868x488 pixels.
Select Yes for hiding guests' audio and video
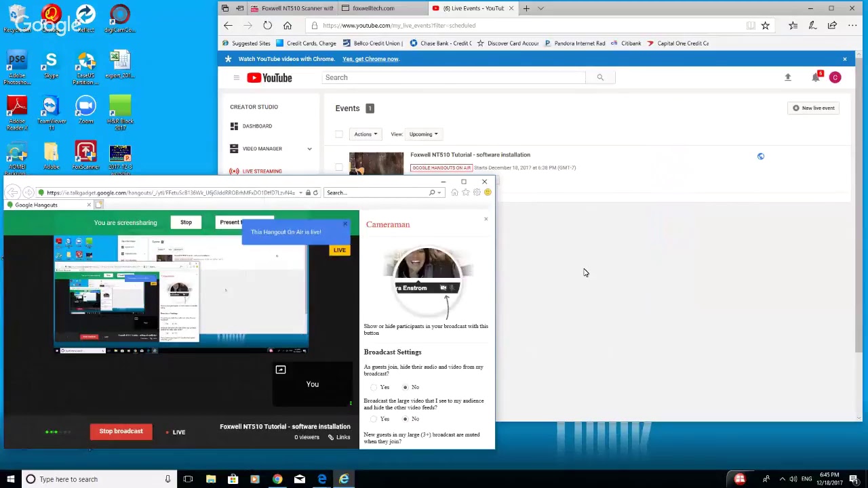point(374,387)
